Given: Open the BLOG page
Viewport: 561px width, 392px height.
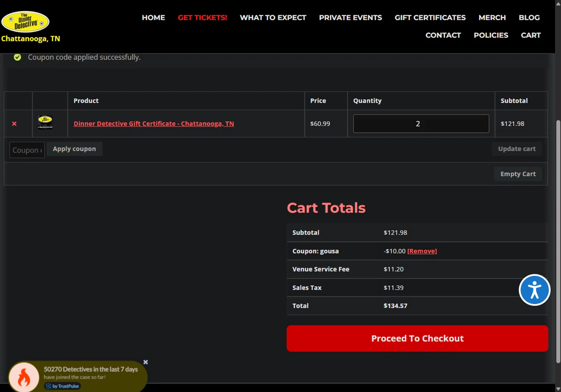Looking at the screenshot, I should click(529, 18).
